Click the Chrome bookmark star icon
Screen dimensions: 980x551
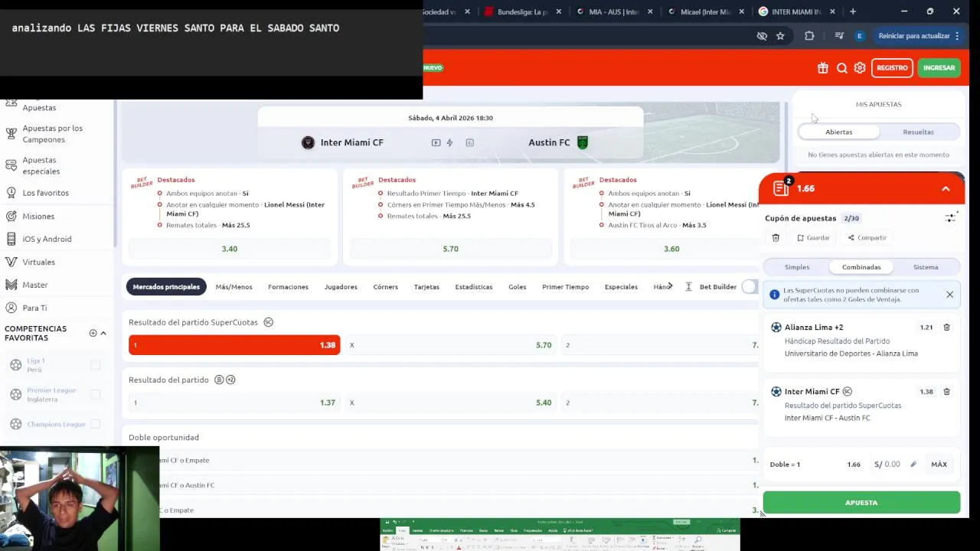point(780,36)
